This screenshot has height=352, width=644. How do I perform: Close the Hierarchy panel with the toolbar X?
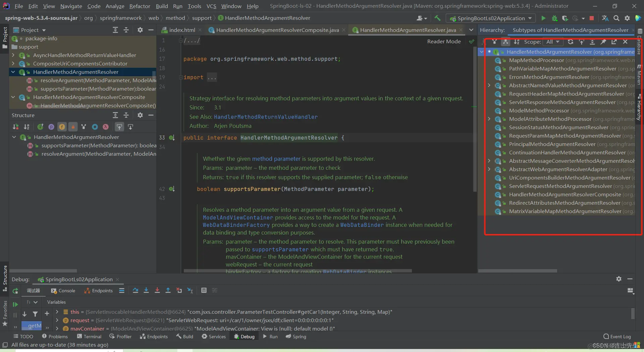[625, 42]
